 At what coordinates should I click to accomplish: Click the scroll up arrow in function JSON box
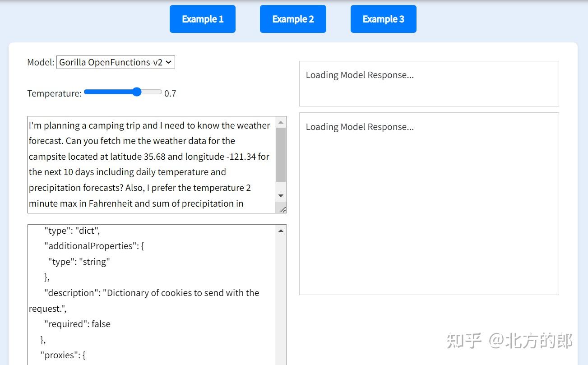click(281, 230)
